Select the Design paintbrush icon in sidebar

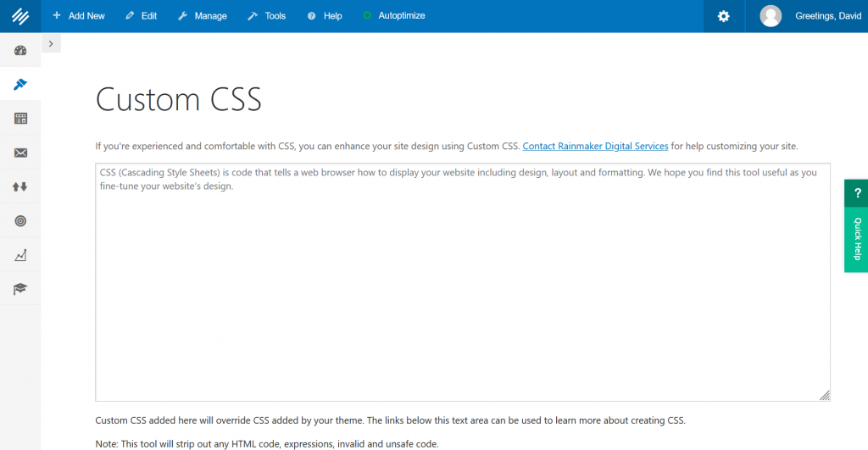[20, 84]
